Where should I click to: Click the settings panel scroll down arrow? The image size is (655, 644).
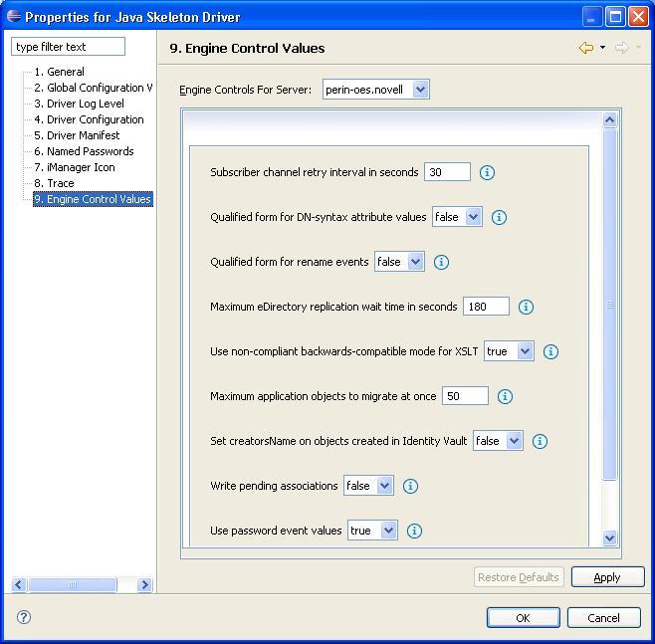609,537
